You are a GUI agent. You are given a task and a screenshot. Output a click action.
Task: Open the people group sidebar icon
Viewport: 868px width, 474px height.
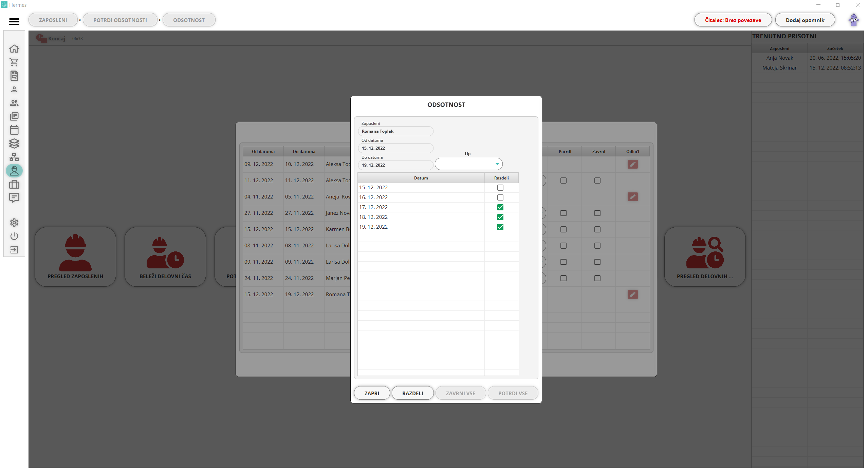[x=14, y=103]
